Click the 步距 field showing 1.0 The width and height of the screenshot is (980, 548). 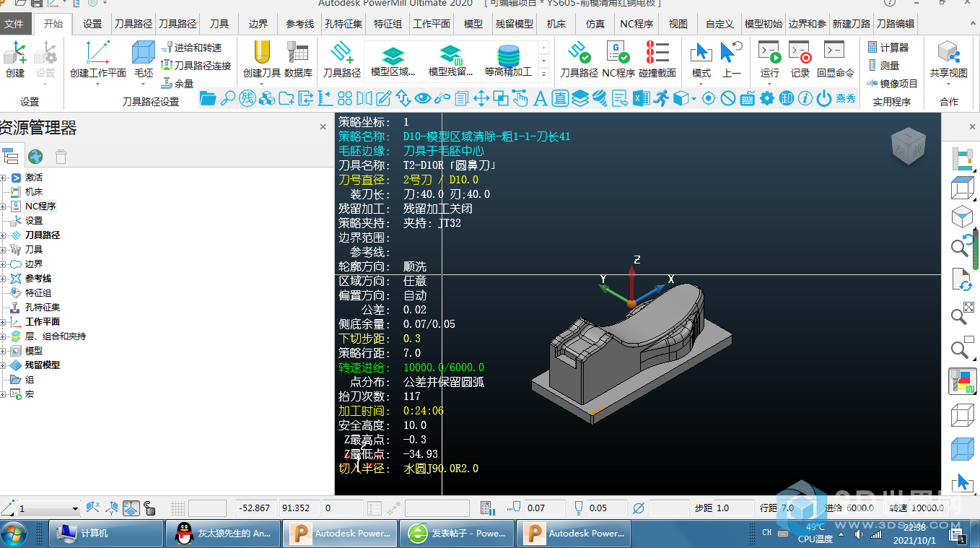pos(733,508)
